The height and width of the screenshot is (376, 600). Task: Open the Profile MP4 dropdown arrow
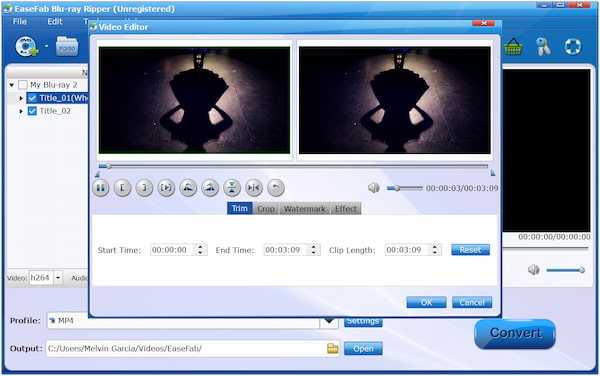tap(329, 321)
